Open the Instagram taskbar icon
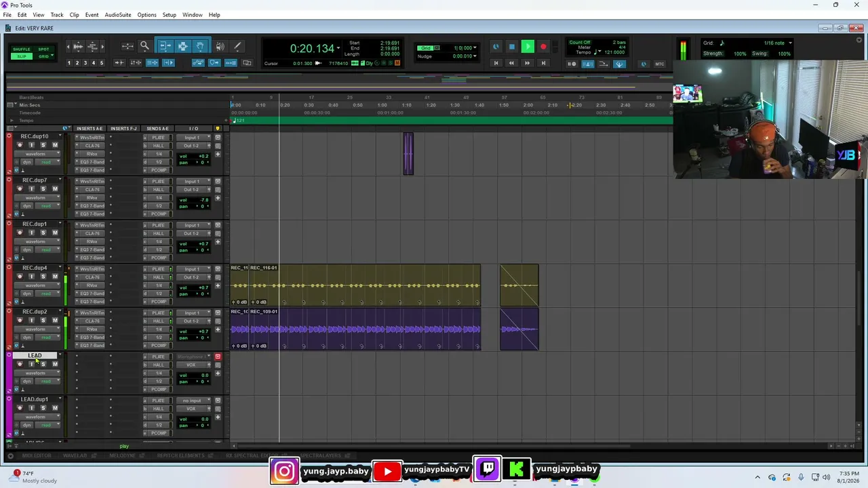The image size is (868, 488). 285,470
